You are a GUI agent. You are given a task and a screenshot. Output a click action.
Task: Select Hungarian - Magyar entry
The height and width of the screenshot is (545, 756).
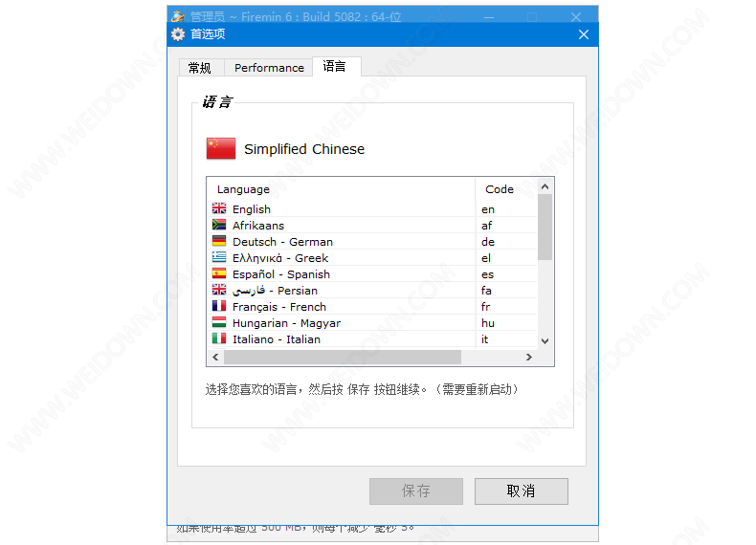click(373, 323)
